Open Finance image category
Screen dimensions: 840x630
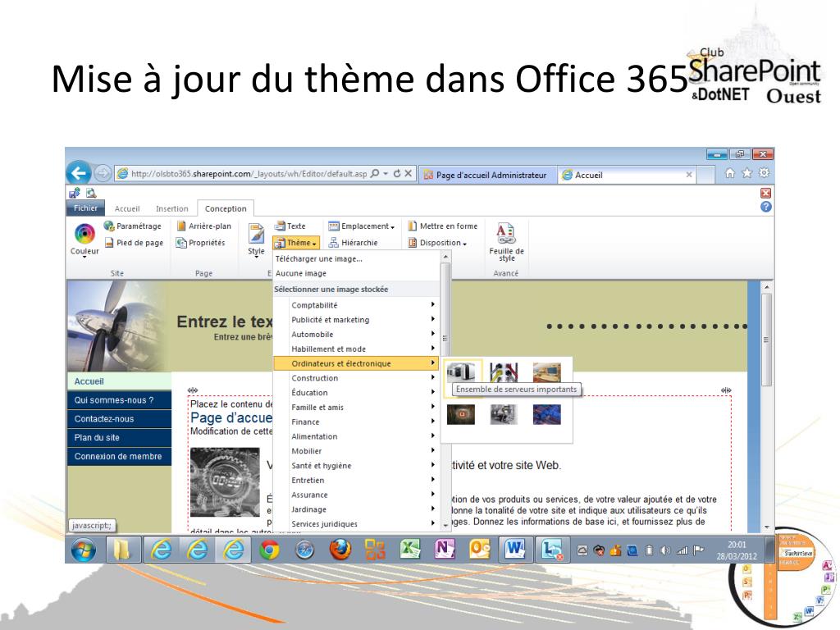coord(356,422)
